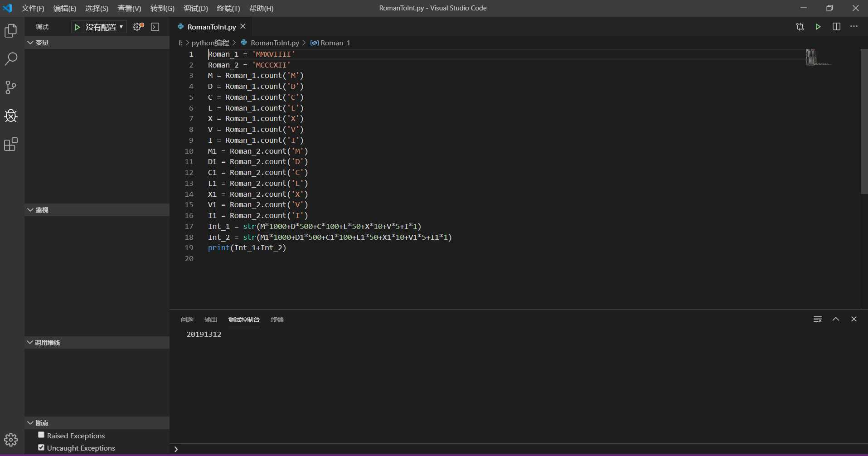Click the 20191312 output in debug console

[204, 335]
